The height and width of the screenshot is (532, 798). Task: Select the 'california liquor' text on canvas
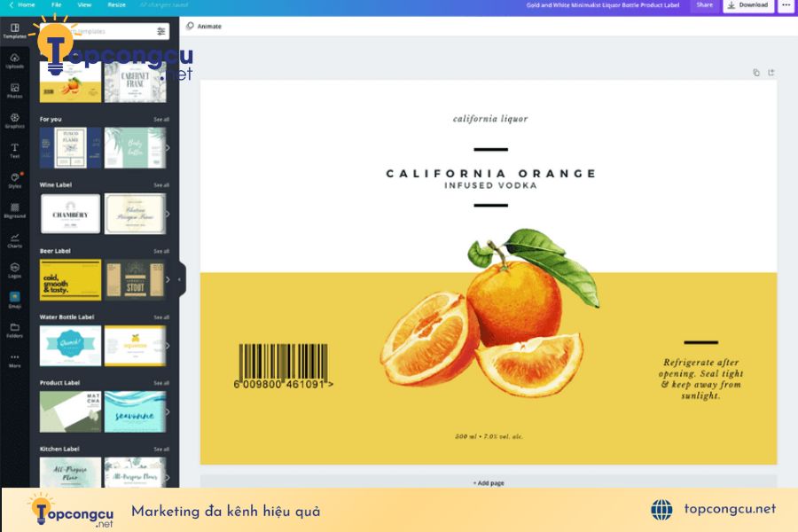[490, 119]
